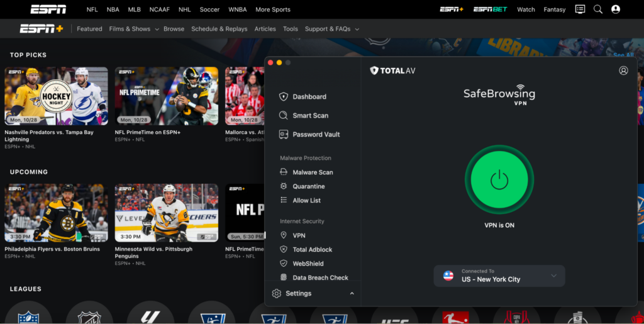Select the NFL league shield logo
This screenshot has width=644, height=324.
(x=28, y=316)
